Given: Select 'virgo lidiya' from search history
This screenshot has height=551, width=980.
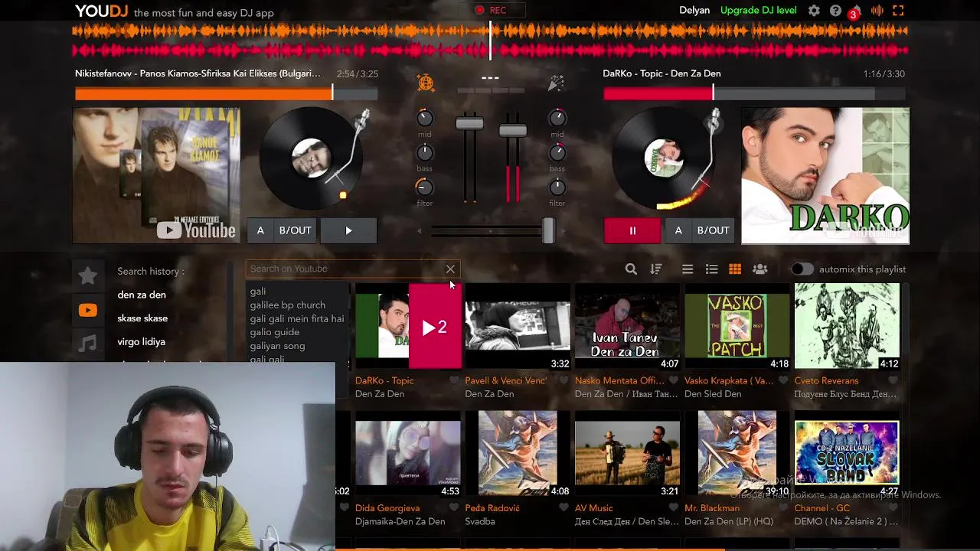Looking at the screenshot, I should tap(141, 342).
